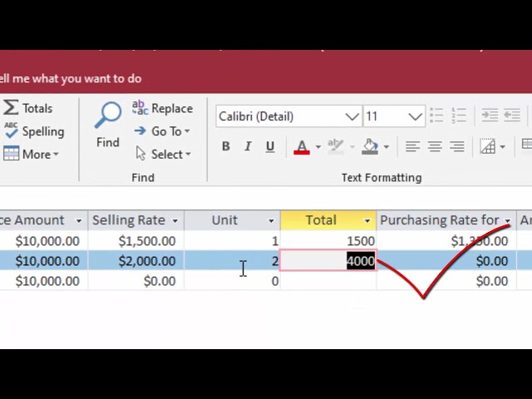Click the bullets list icon
Image resolution: width=532 pixels, height=399 pixels.
pyautogui.click(x=436, y=116)
